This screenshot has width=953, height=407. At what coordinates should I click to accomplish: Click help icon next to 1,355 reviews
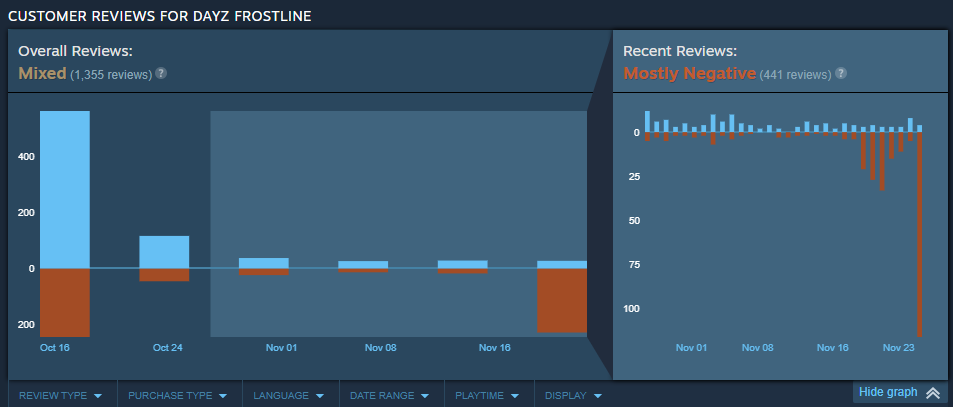point(161,74)
